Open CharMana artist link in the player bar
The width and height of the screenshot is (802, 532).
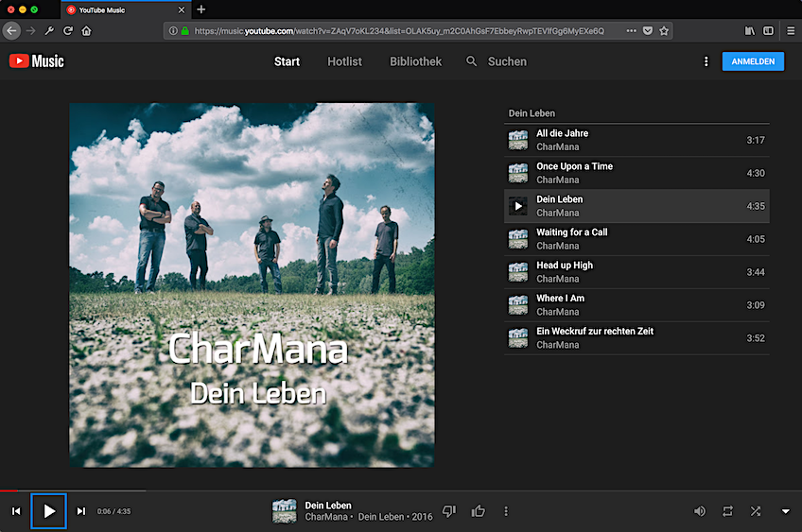pos(326,517)
